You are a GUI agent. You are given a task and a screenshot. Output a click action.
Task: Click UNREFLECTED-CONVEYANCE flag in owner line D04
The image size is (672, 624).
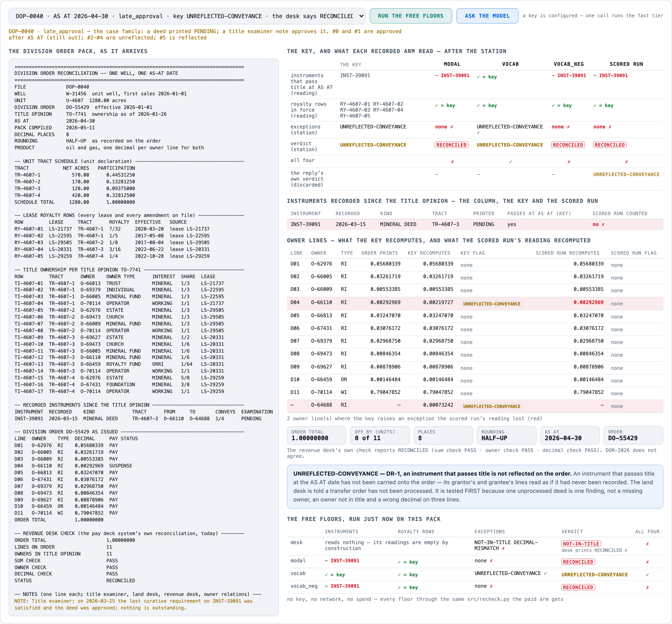(491, 304)
